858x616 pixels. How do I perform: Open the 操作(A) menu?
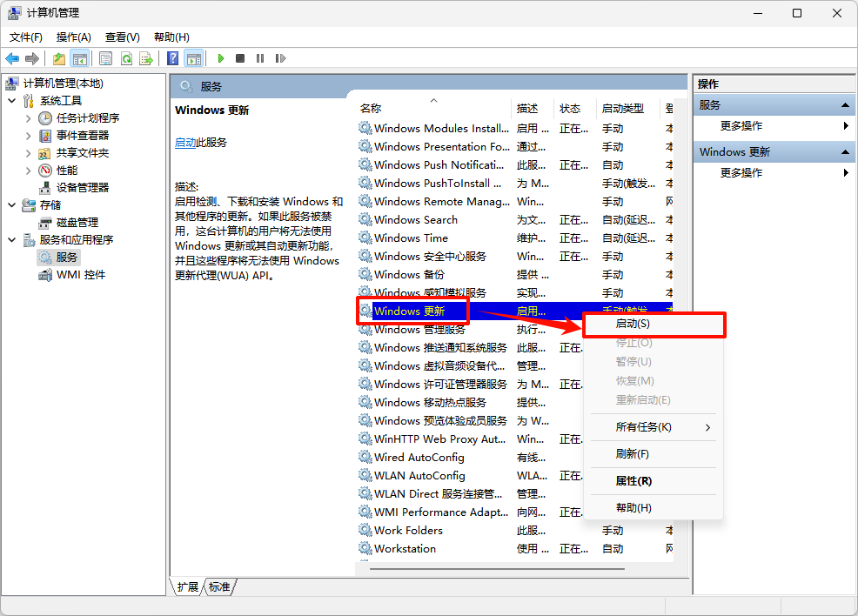[74, 37]
